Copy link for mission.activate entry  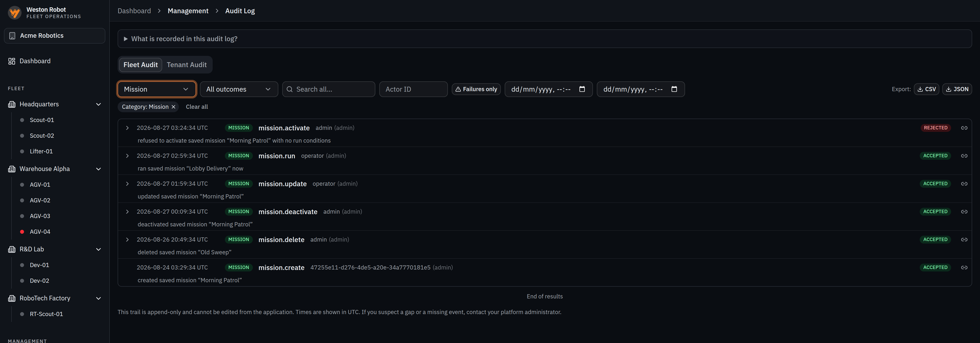(964, 128)
